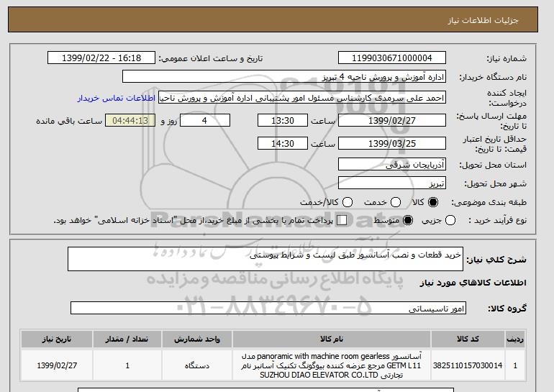Screen dimensions: 554x392
Task: Click the delivery city field تبریز
Action: coord(392,183)
